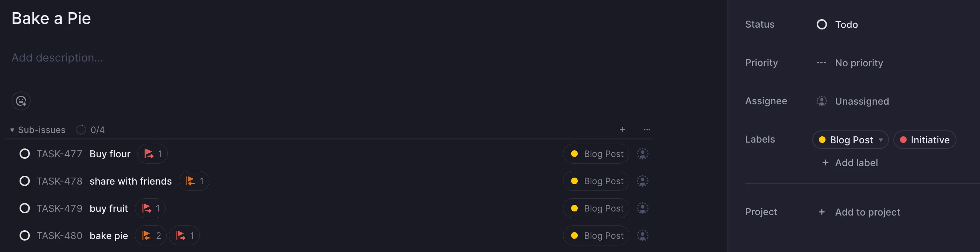Click assignee avatar icon on TASK-477 row

[643, 154]
